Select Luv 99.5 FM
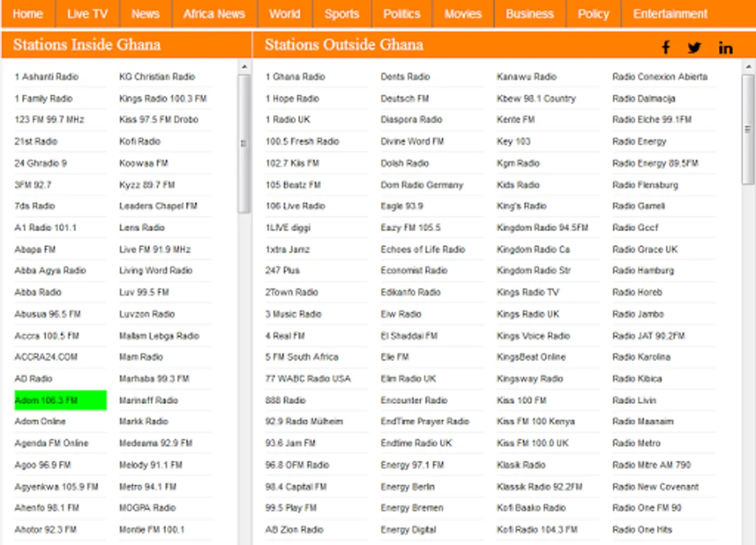This screenshot has width=756, height=545. pyautogui.click(x=144, y=292)
